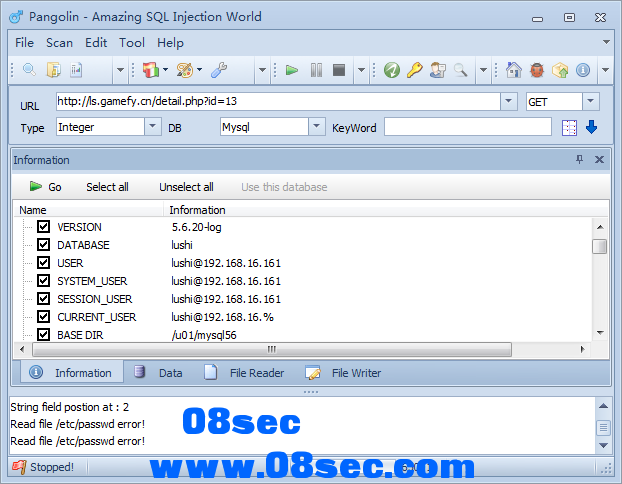622x484 pixels.
Task: Click Use this database
Action: (x=284, y=187)
